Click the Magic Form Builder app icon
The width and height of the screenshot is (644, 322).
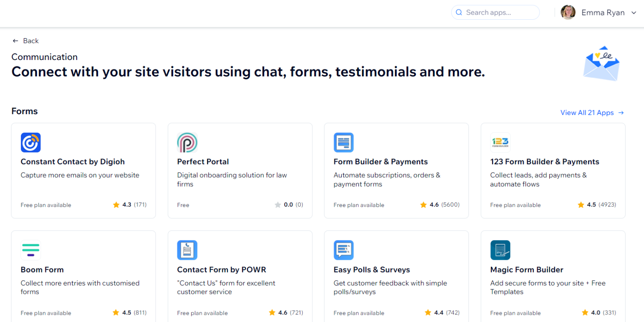[x=501, y=250]
